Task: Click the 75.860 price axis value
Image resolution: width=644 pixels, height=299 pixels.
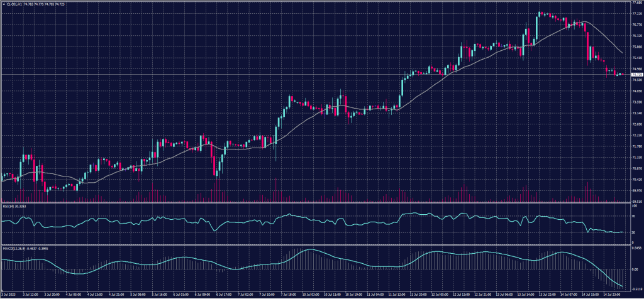Action: coord(638,46)
